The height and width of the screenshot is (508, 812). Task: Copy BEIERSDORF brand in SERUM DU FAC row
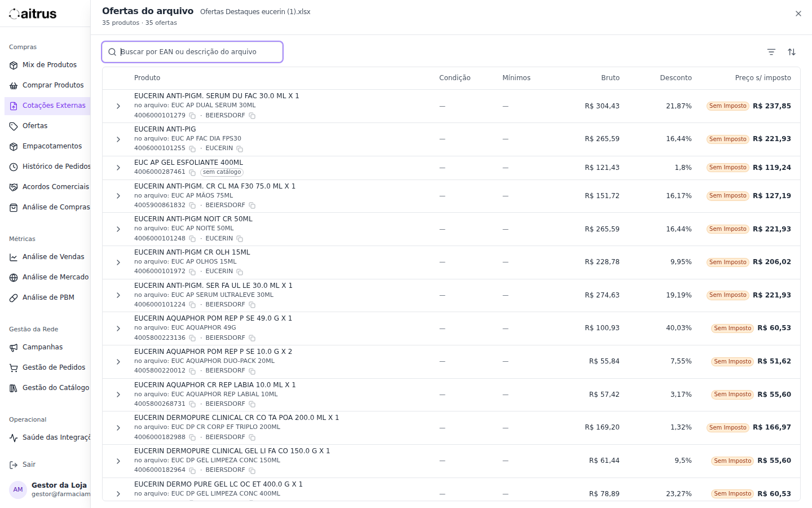pos(252,116)
